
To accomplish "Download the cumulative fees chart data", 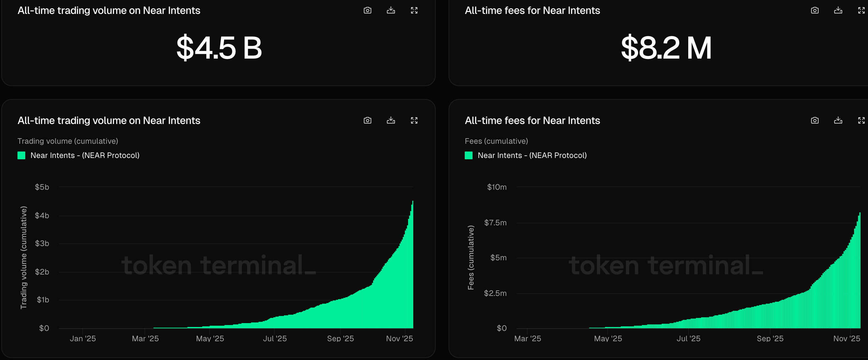I will (838, 120).
